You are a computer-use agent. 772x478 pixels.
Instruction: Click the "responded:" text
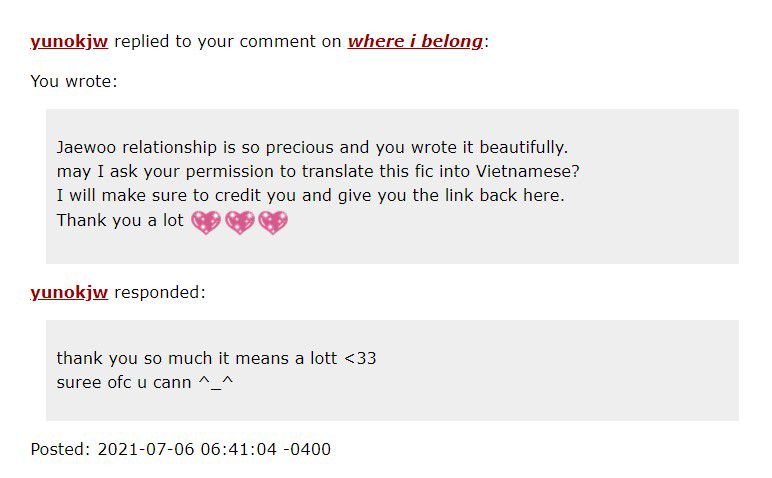160,292
